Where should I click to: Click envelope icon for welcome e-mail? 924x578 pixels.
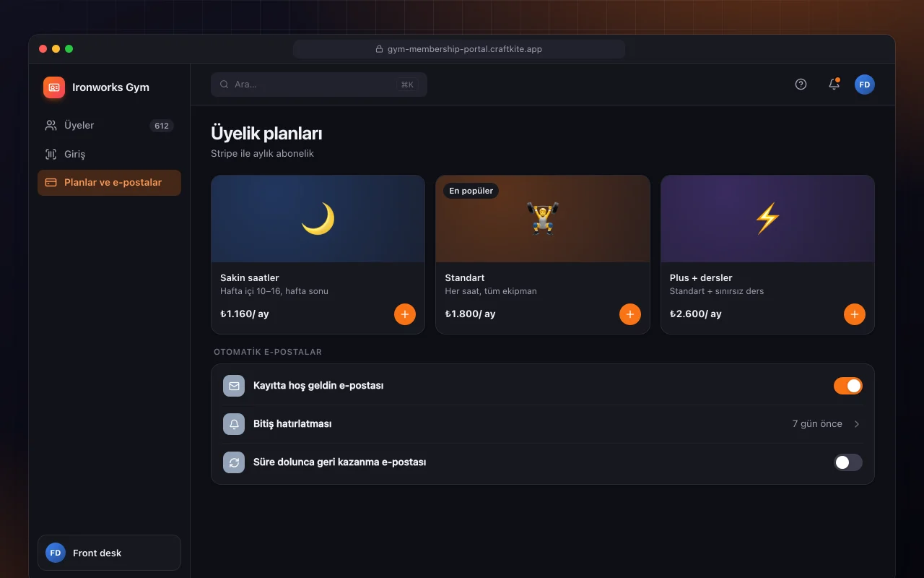[x=234, y=386]
